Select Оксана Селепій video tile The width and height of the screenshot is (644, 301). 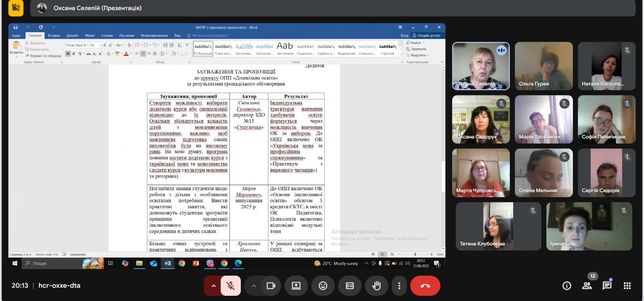[481, 66]
